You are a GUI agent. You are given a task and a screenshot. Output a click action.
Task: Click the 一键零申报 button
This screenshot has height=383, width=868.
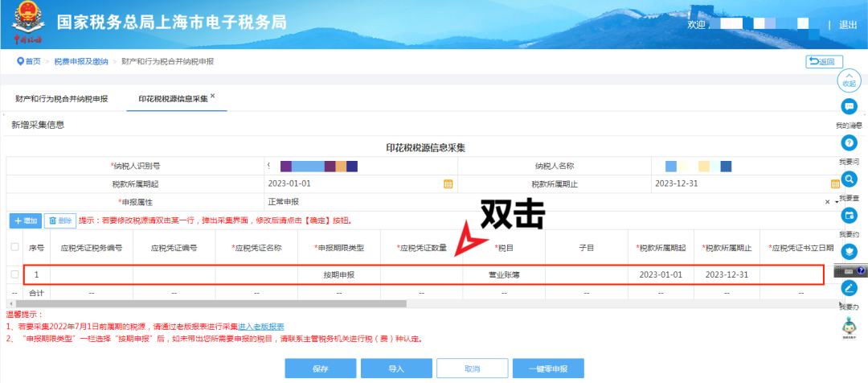click(x=548, y=369)
